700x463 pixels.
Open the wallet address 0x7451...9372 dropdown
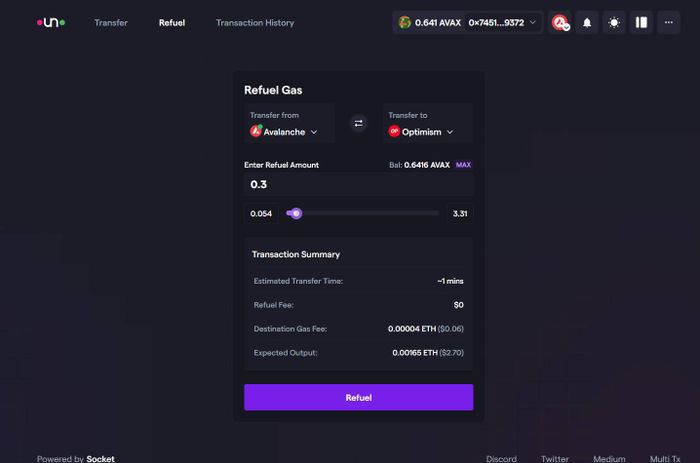(502, 22)
